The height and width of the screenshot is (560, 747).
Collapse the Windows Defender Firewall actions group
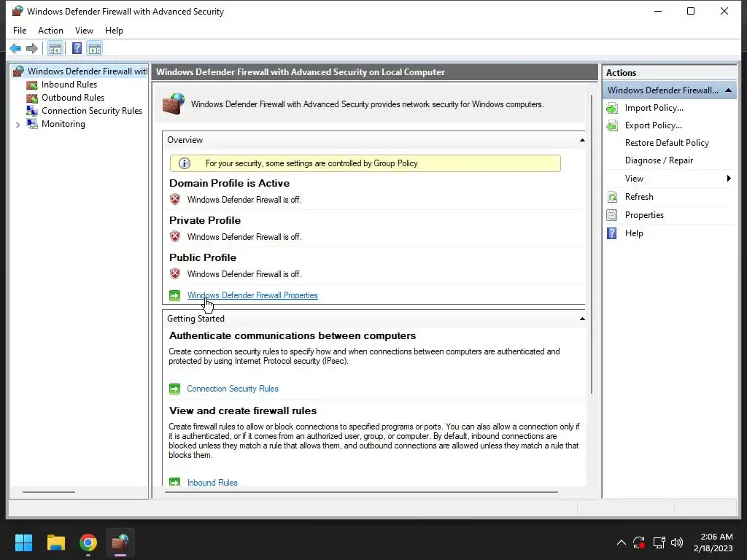point(729,90)
